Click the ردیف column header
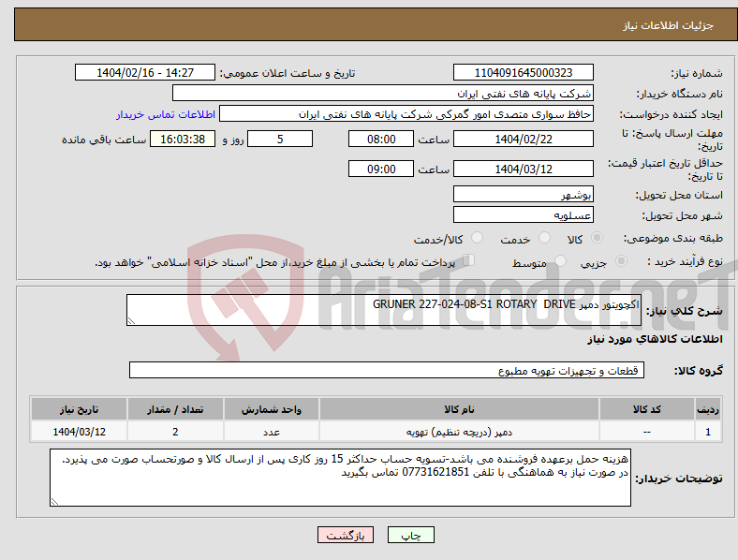Screen dimensions: 738x560 (x=708, y=409)
